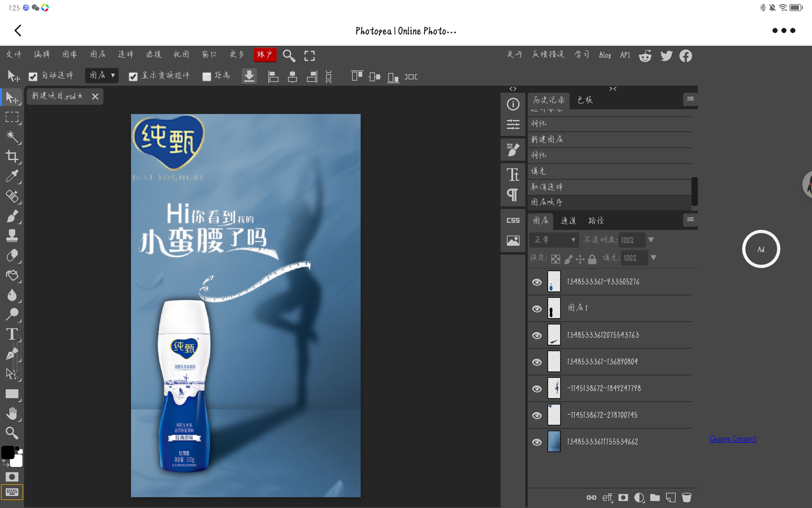Open the 学习 link
The width and height of the screenshot is (812, 508).
pyautogui.click(x=581, y=54)
